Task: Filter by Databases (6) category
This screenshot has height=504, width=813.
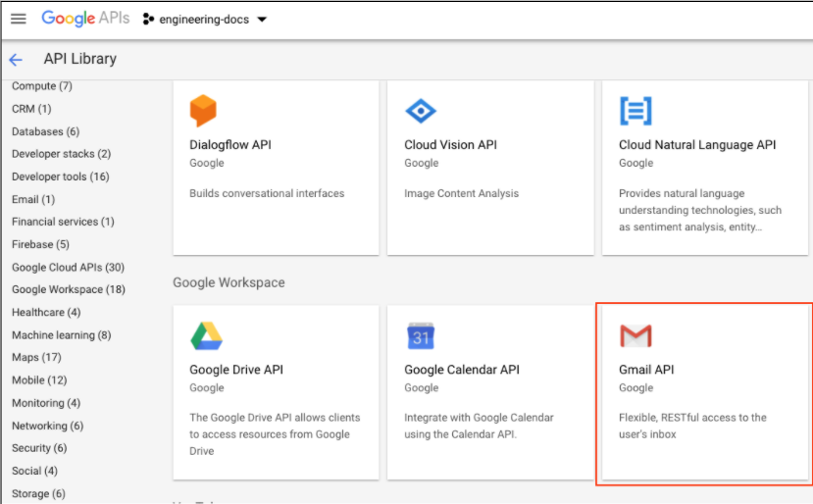Action: (x=46, y=131)
